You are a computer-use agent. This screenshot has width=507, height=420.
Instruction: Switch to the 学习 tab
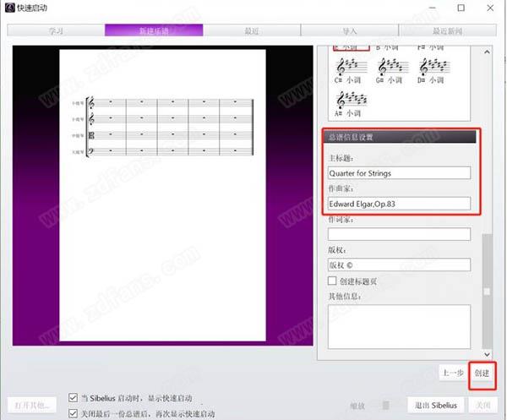pos(56,30)
